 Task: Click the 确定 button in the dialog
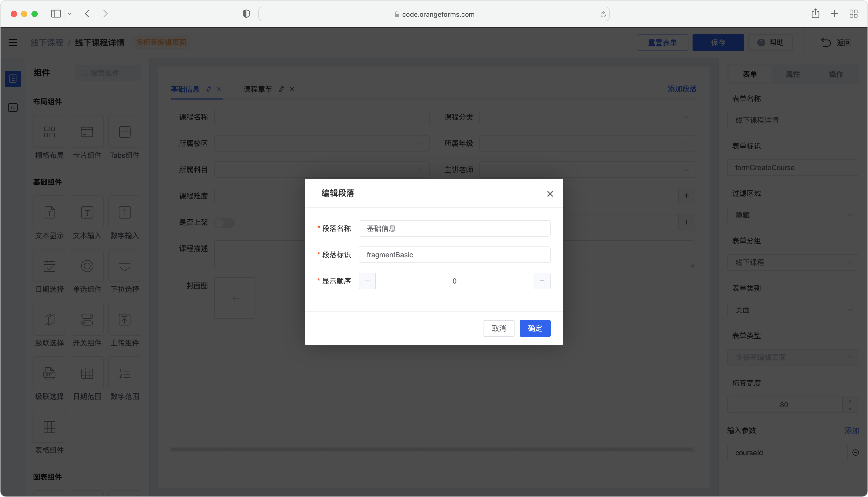[x=535, y=328]
